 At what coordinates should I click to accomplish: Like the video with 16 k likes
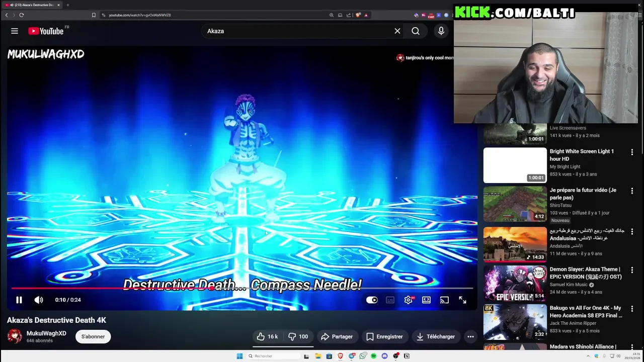(x=267, y=336)
